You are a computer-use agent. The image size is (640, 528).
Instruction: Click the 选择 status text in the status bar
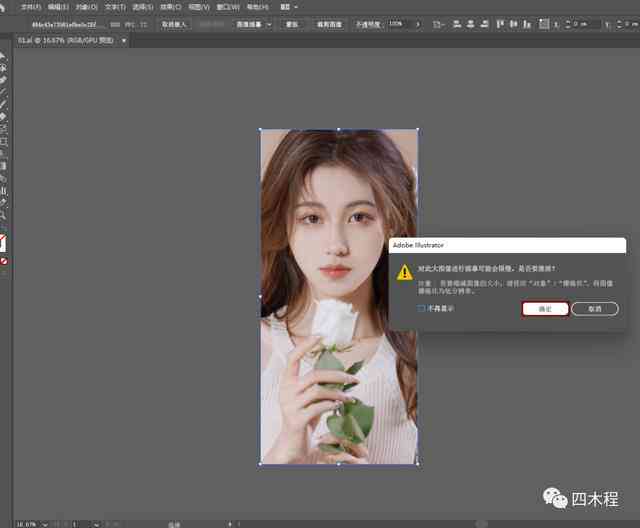tap(174, 524)
